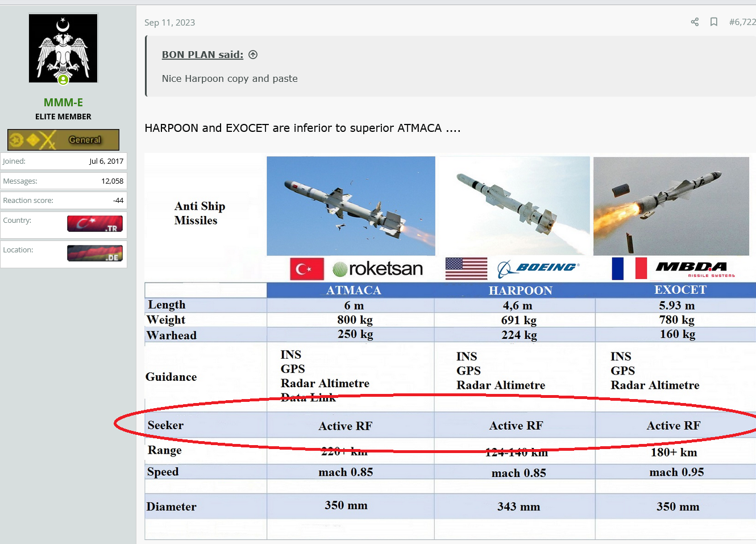Click the Germany location flag badge
Screen dimensions: 756x544
point(95,253)
